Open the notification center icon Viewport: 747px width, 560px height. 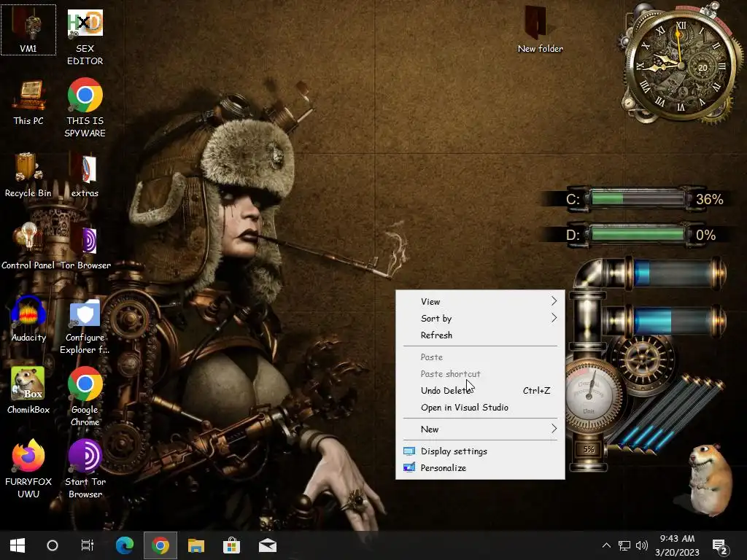pos(720,547)
